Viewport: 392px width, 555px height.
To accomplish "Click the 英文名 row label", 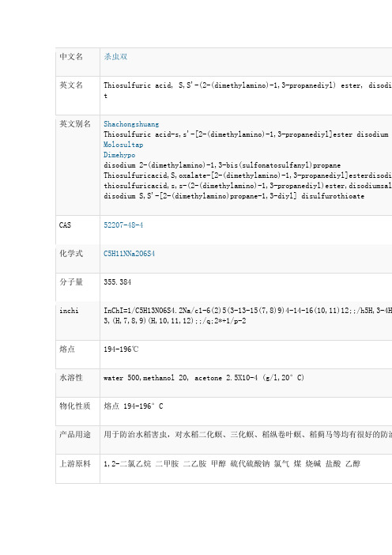I will point(71,85).
